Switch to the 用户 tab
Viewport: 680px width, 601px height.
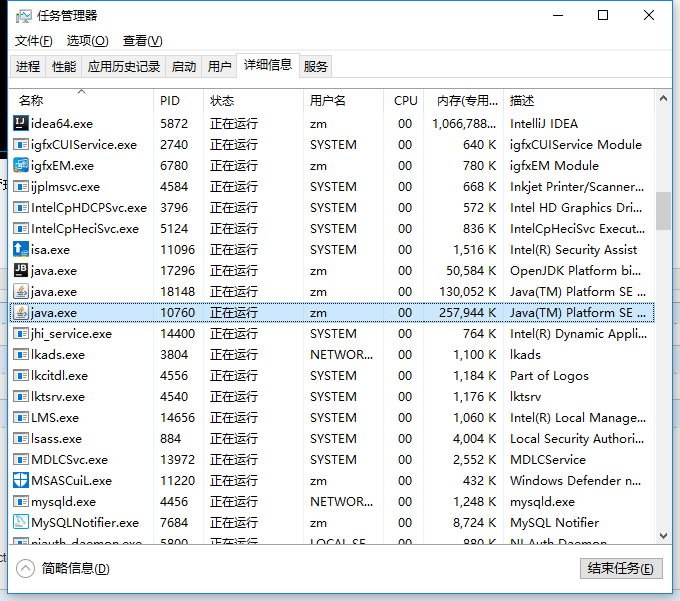pyautogui.click(x=219, y=66)
